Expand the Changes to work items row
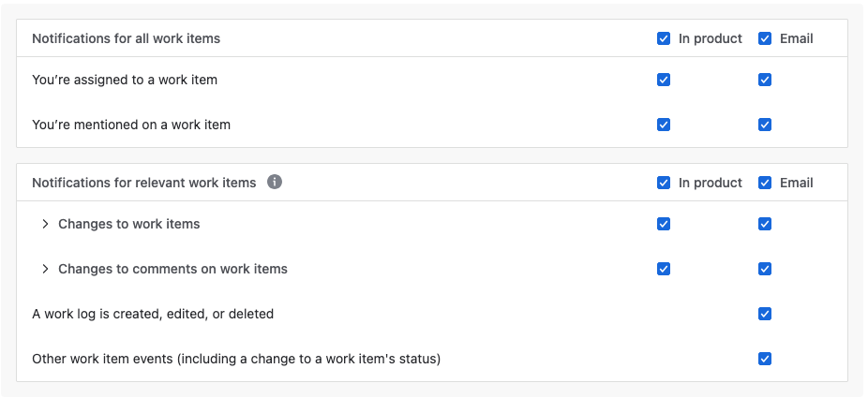868x398 pixels. pos(45,224)
